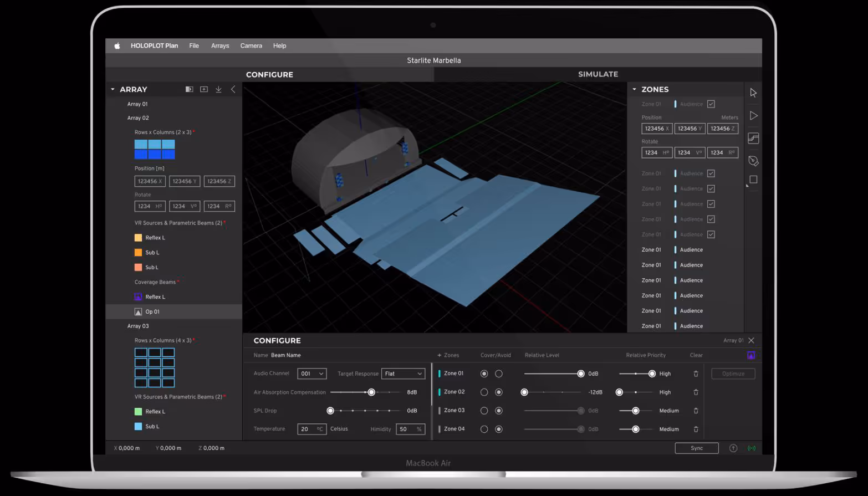This screenshot has height=496, width=868.
Task: Click the add-array plus icon in ARRAY header
Action: tap(204, 89)
